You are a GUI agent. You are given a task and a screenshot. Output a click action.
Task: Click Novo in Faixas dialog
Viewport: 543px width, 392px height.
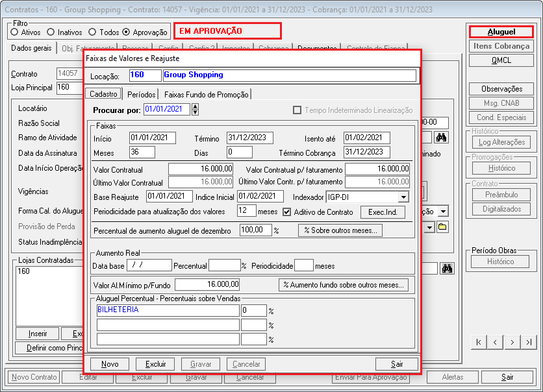click(110, 364)
